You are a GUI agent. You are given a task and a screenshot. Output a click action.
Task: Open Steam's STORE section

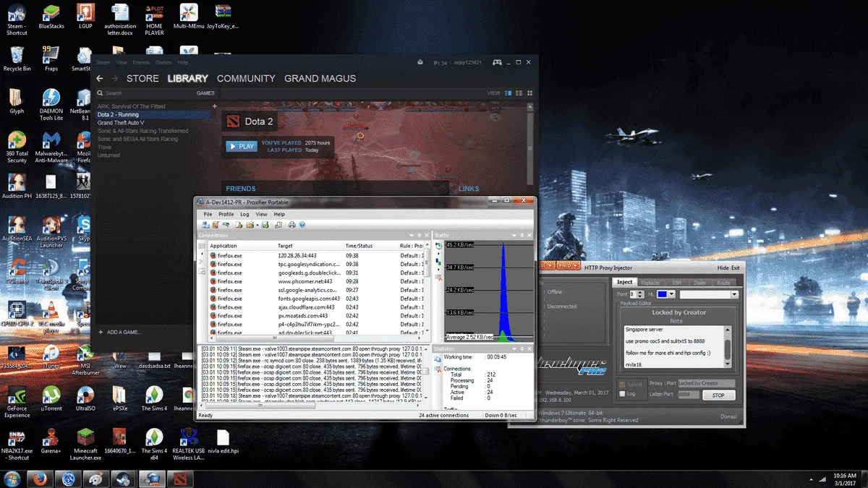pos(142,78)
